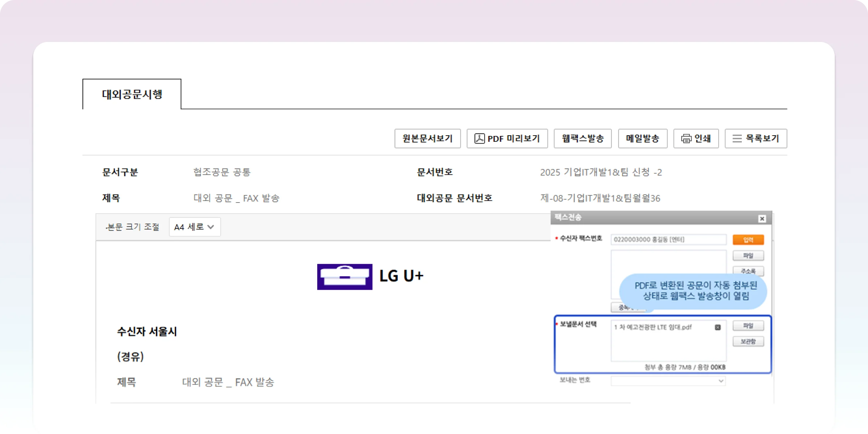Image resolution: width=868 pixels, height=434 pixels.
Task: Select the 대외공문시행 tab
Action: tap(132, 94)
